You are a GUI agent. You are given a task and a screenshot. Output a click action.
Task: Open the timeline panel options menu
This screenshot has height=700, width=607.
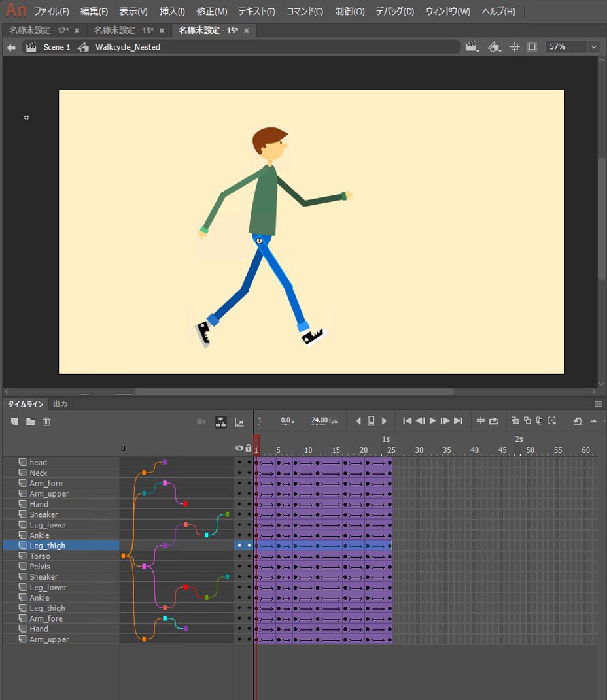(598, 404)
